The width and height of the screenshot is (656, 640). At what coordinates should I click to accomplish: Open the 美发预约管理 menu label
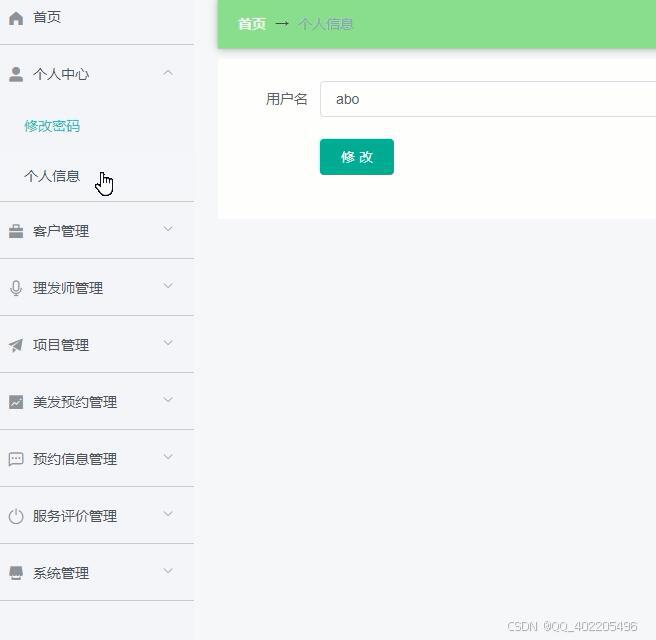[75, 402]
